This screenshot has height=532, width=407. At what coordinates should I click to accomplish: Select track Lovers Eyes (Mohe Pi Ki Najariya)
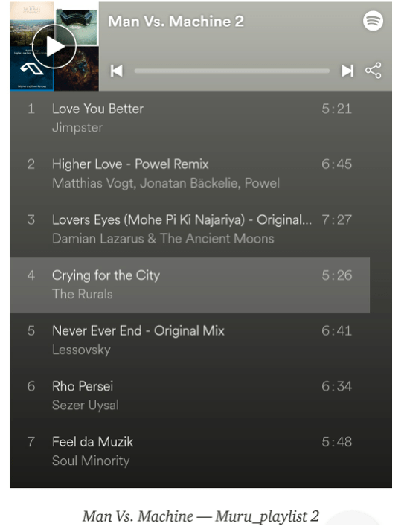point(190,229)
